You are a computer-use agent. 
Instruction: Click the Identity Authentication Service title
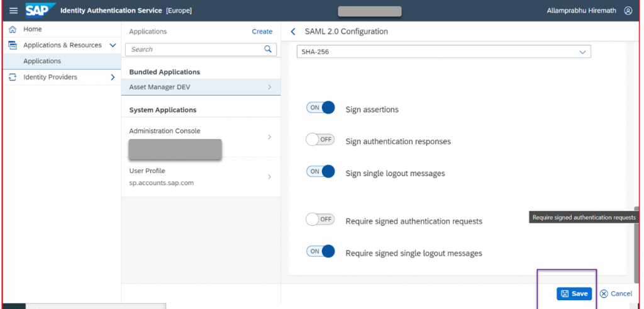click(x=111, y=11)
